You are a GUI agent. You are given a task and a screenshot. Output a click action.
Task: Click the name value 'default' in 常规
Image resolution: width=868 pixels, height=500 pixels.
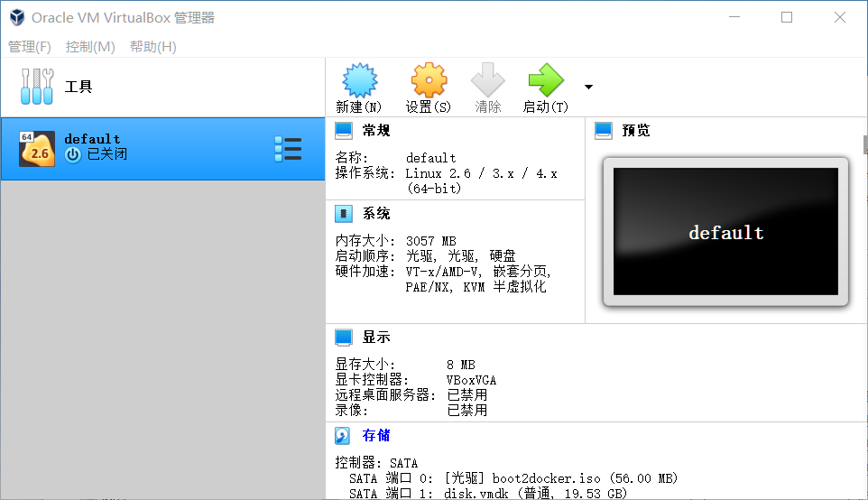click(x=431, y=158)
